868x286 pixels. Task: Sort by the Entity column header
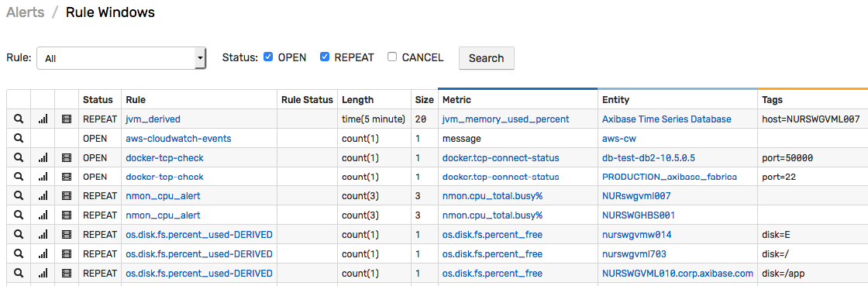[615, 100]
